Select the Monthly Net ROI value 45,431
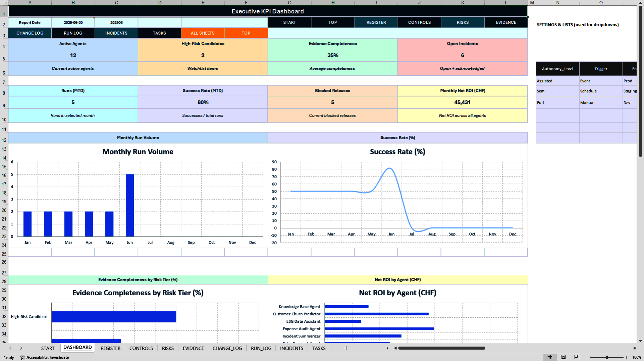The image size is (644, 361). point(463,102)
